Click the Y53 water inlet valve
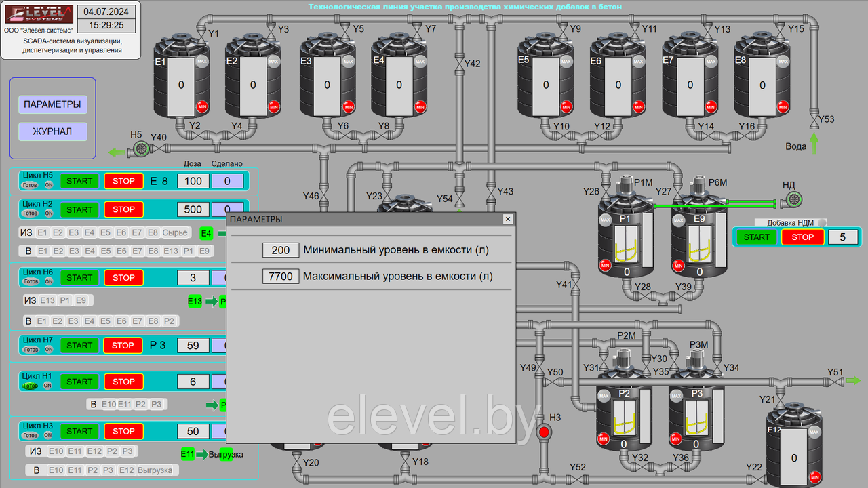The width and height of the screenshot is (868, 488). 813,120
